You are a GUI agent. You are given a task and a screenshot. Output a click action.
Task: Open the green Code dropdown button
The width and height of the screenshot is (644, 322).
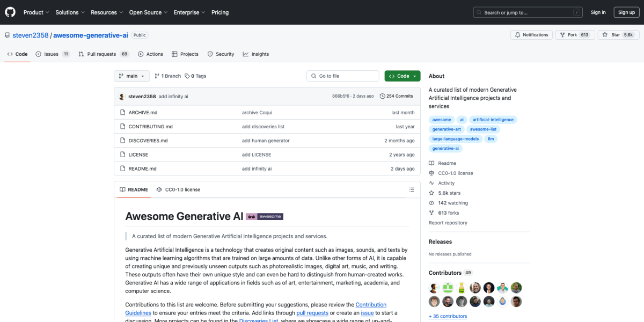click(402, 76)
